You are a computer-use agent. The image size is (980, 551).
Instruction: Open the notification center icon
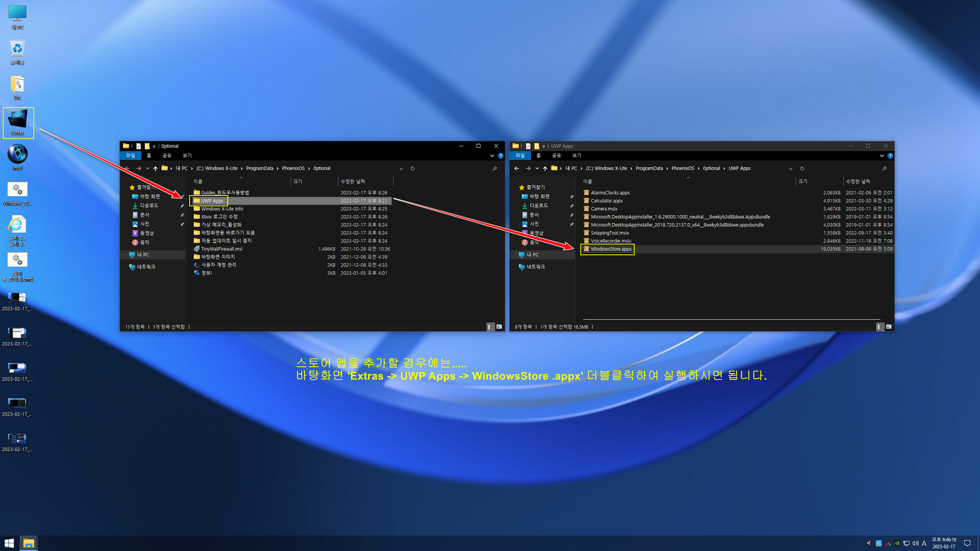(x=967, y=543)
